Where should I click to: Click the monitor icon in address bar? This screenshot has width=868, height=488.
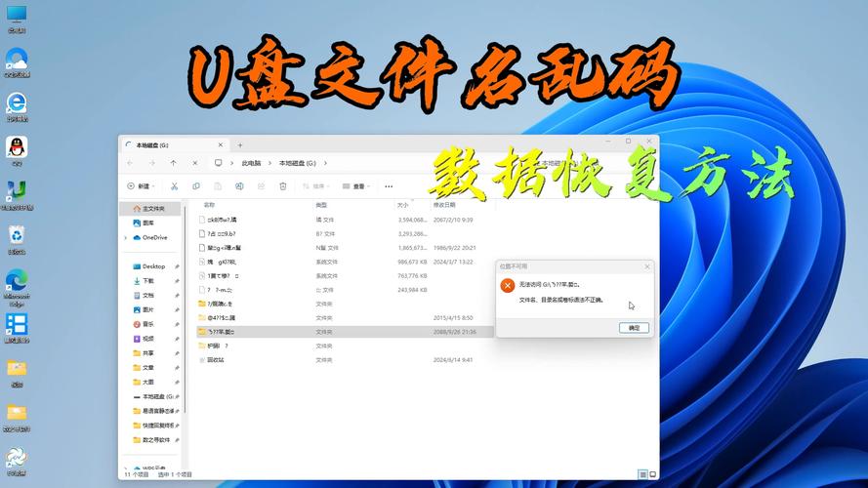click(218, 163)
